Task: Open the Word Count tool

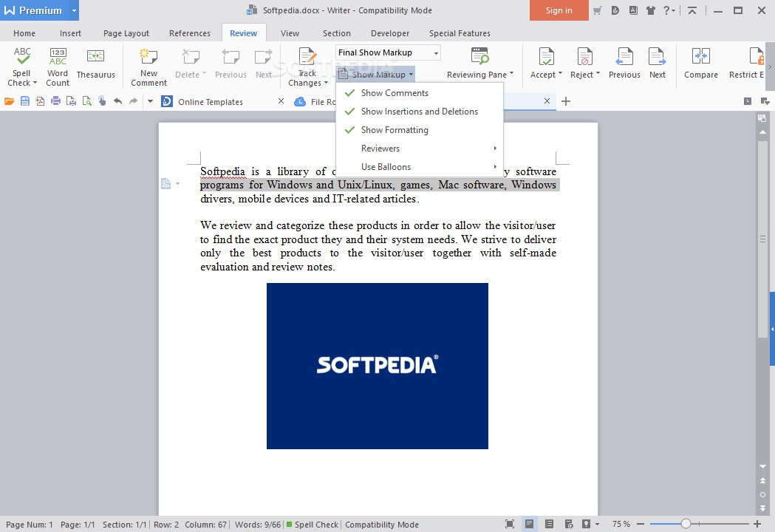Action: 58,66
